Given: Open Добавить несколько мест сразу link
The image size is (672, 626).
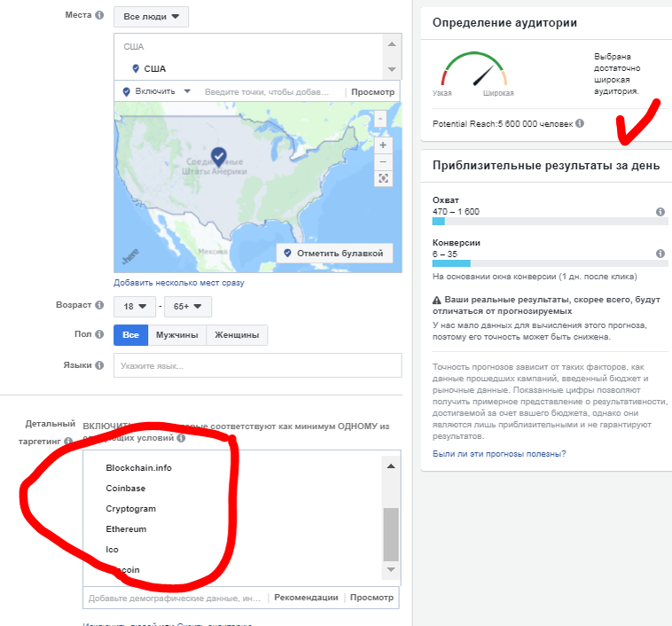Looking at the screenshot, I should click(179, 283).
